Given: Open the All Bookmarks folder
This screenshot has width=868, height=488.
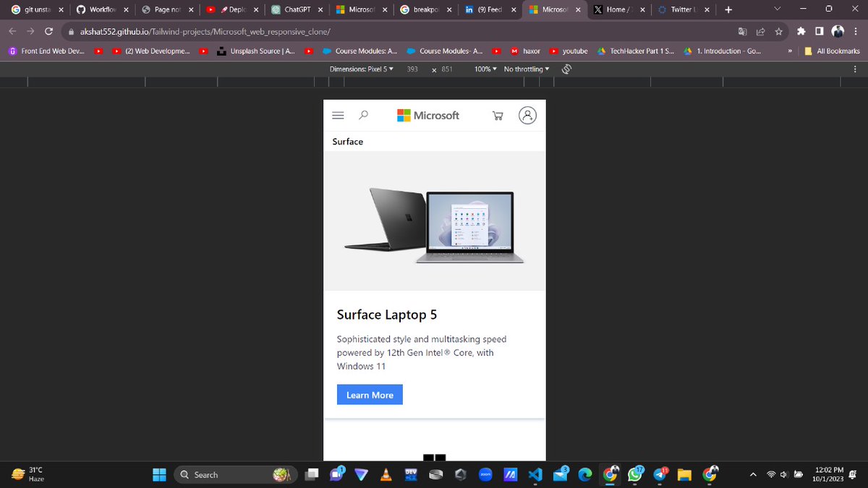Looking at the screenshot, I should (832, 51).
